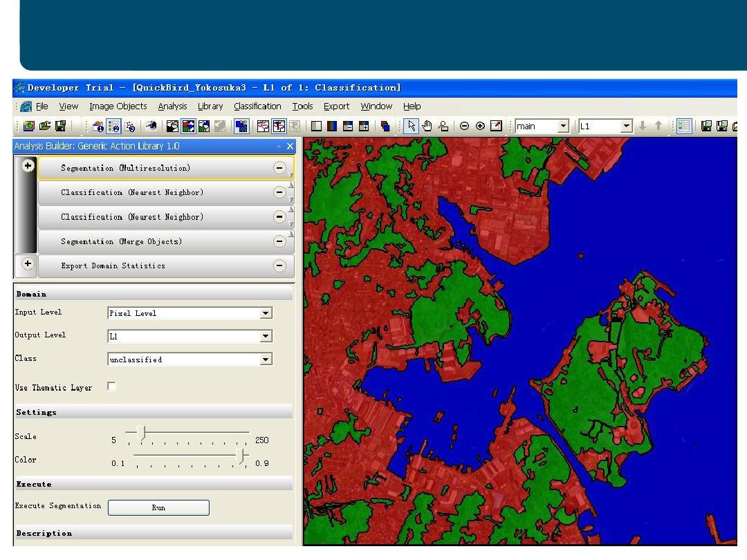The height and width of the screenshot is (560, 747).
Task: Click the Run button for Execute Segmentation
Action: (158, 507)
